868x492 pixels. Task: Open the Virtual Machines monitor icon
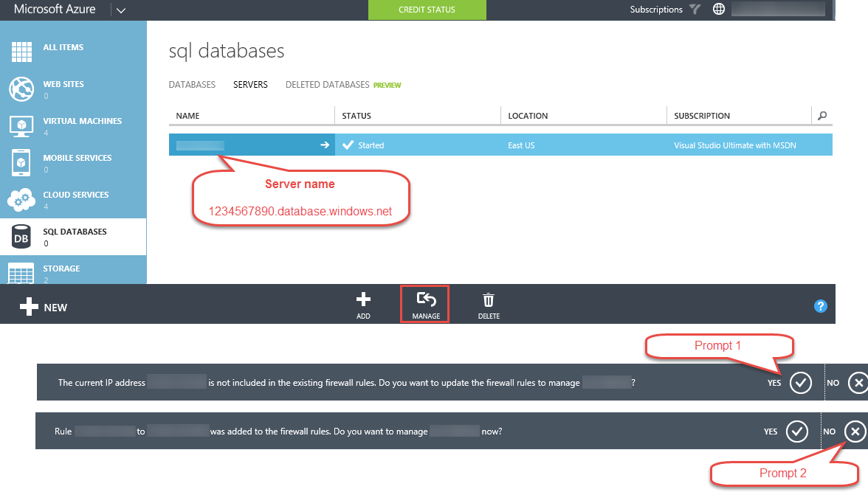tap(21, 126)
